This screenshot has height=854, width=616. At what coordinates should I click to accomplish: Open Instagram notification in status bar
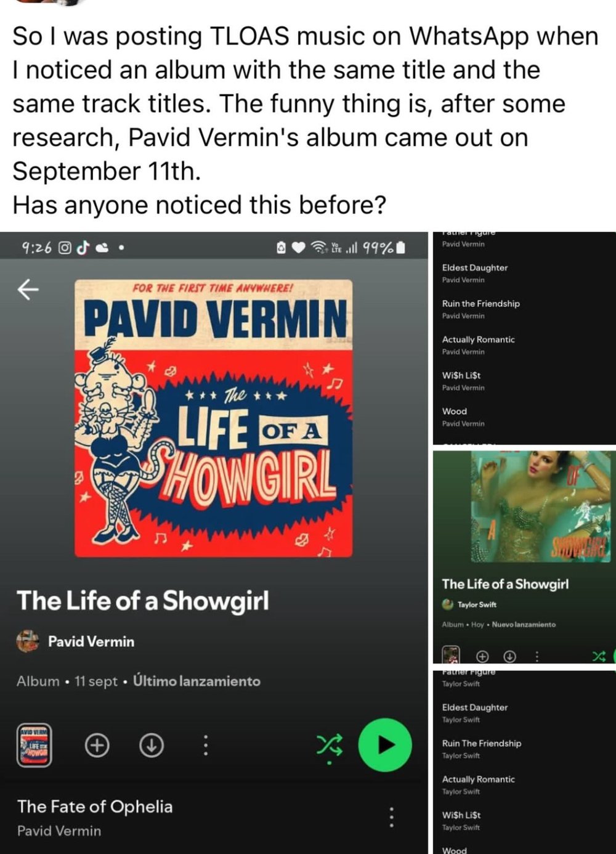[x=65, y=248]
